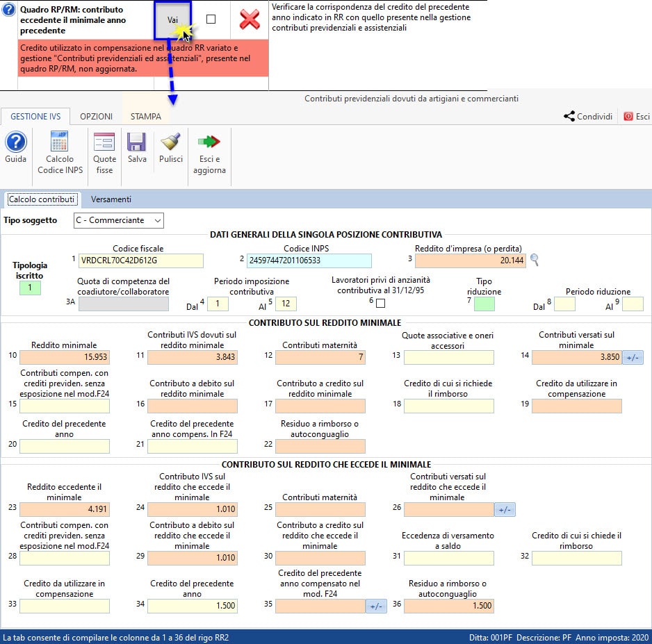Click the Codice fiscale input field

click(x=141, y=261)
